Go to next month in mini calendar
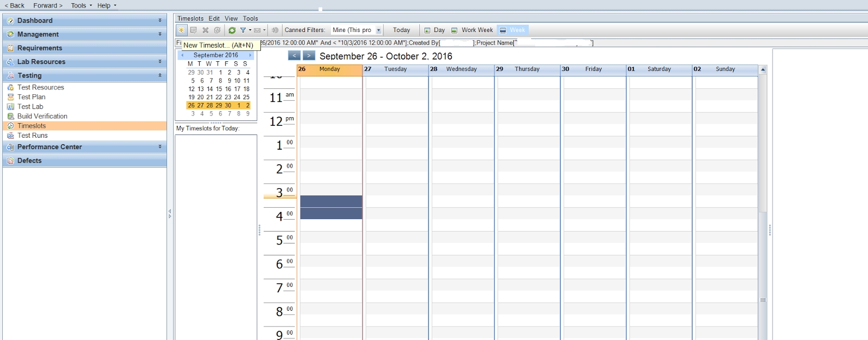Screen dimensions: 868x340 pyautogui.click(x=250, y=55)
